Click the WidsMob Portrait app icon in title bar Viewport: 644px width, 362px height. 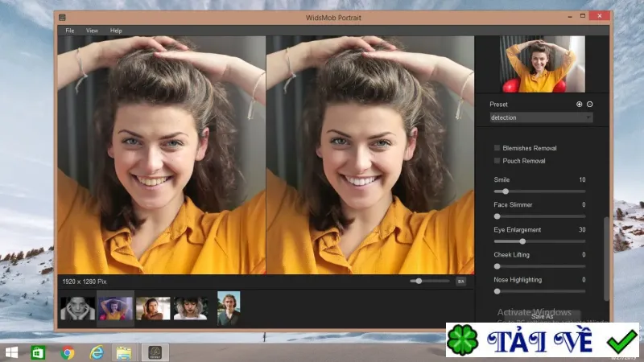point(62,17)
